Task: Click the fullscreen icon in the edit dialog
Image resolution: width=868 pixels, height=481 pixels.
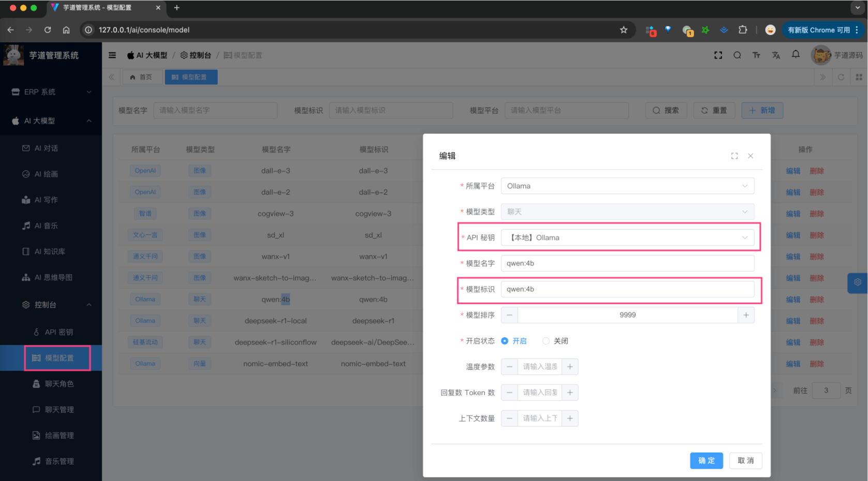Action: pos(734,156)
